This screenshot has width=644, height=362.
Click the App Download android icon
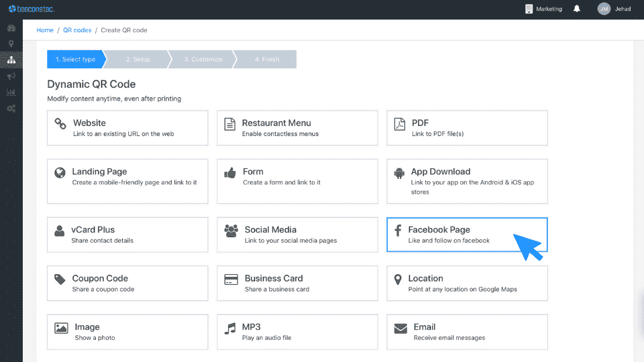click(399, 173)
